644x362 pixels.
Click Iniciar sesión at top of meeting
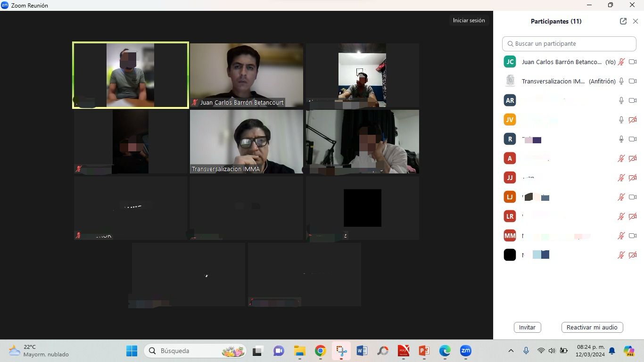[x=469, y=20]
